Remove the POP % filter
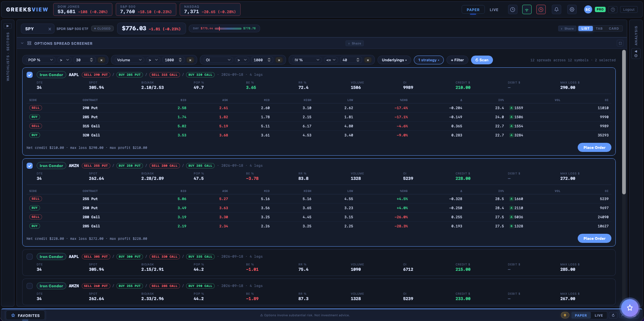 pyautogui.click(x=101, y=60)
